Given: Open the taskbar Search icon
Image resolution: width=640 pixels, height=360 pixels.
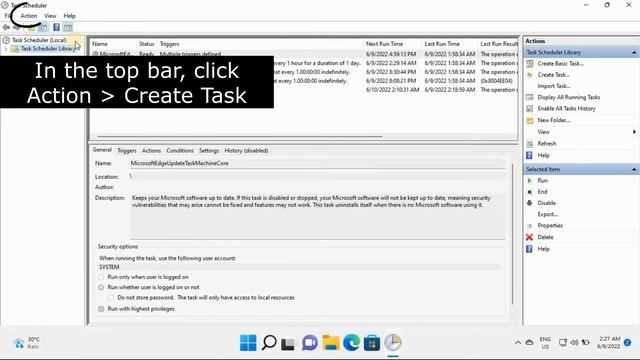Looking at the screenshot, I should pyautogui.click(x=269, y=343).
